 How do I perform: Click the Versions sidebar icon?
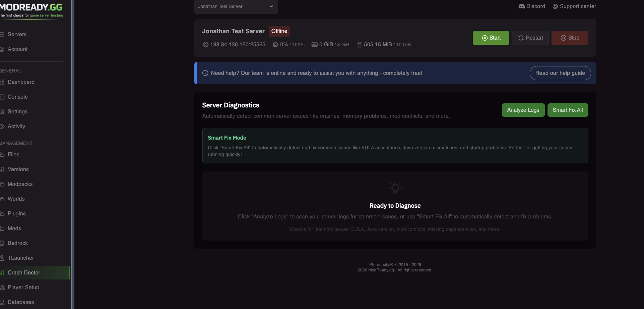click(x=2, y=169)
